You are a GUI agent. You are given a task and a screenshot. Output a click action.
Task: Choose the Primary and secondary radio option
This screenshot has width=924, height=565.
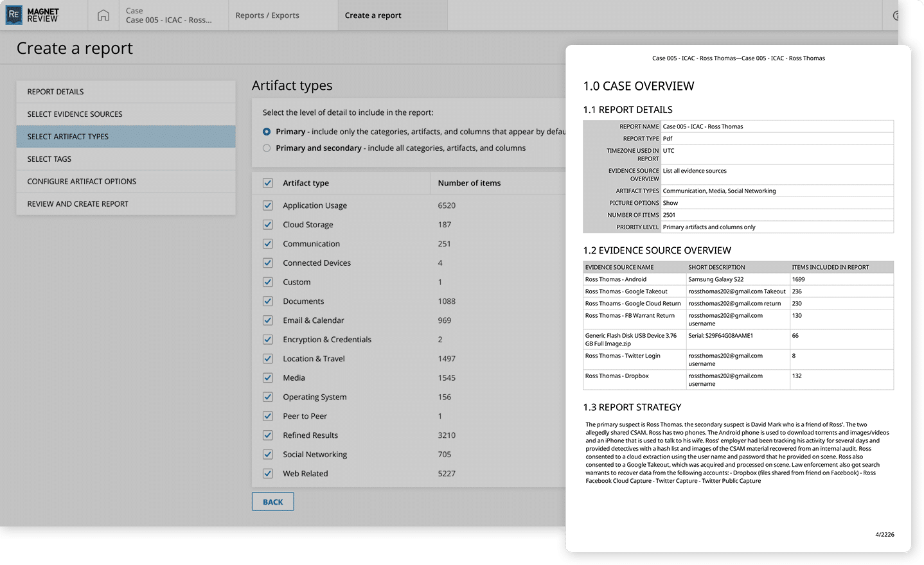coord(267,148)
